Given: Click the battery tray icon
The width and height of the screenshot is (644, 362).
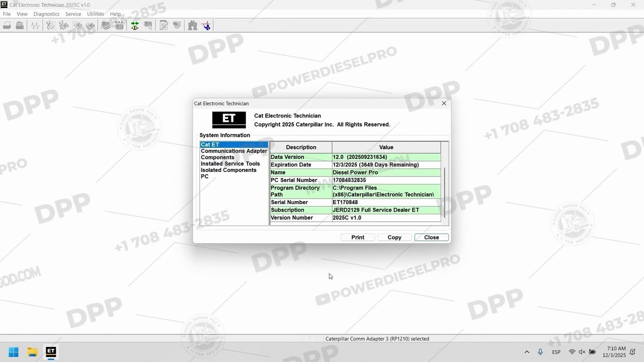Looking at the screenshot, I should pos(592,352).
